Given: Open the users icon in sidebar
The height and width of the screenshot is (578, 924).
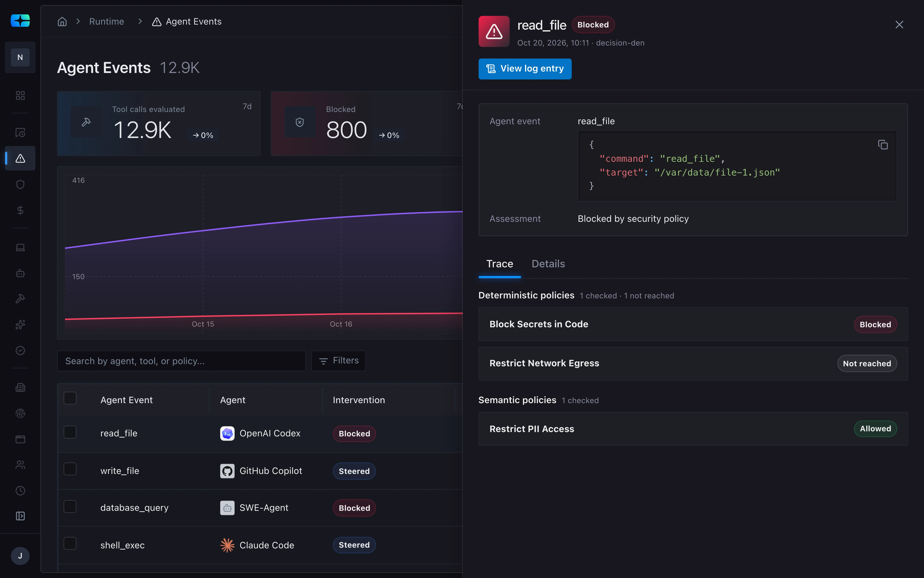Looking at the screenshot, I should 20,465.
